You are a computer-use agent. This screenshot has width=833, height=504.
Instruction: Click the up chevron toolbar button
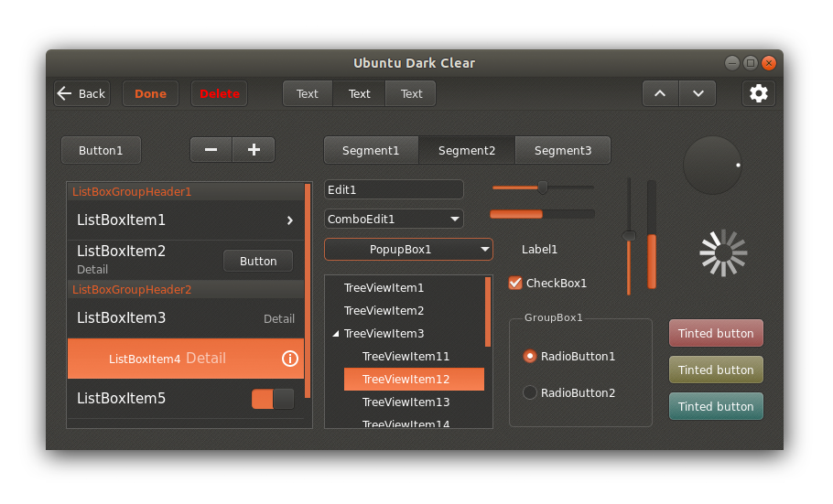pos(660,93)
